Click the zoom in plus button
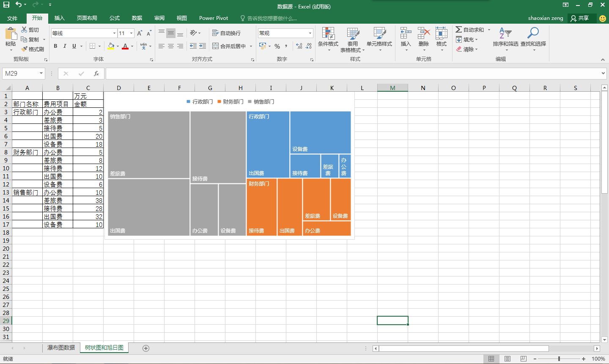This screenshot has width=609, height=364. point(584,359)
